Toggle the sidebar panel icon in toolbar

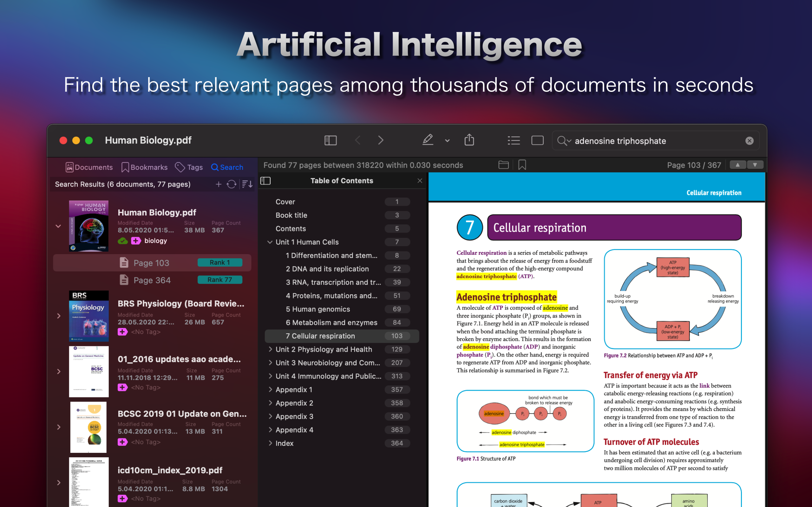click(x=330, y=140)
